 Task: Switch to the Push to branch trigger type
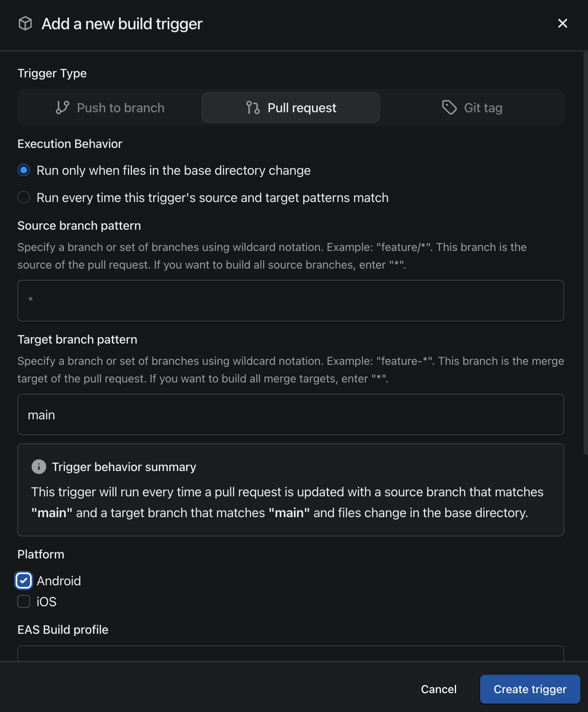109,107
